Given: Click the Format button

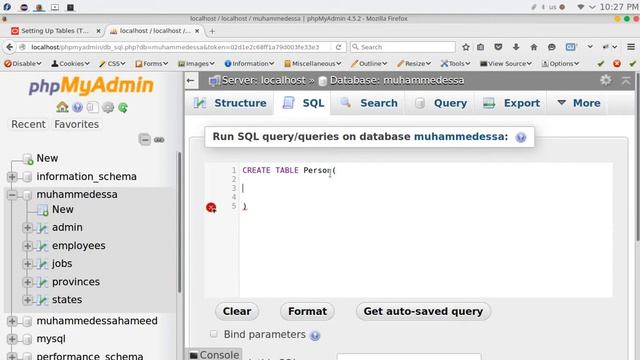Looking at the screenshot, I should pos(307,311).
